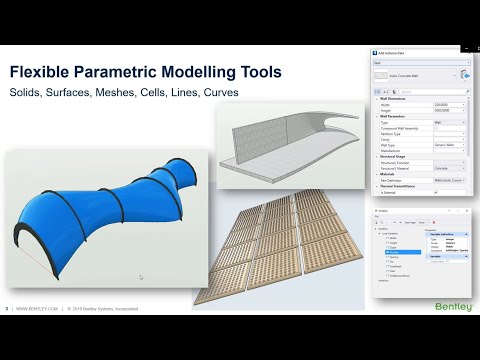Select the Dia variable in the tree
The width and height of the screenshot is (480, 360).
391,262
